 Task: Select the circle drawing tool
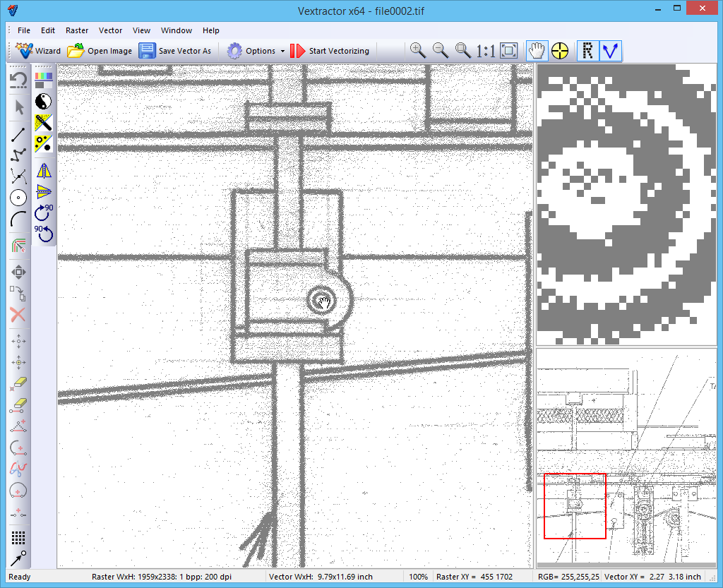click(18, 198)
